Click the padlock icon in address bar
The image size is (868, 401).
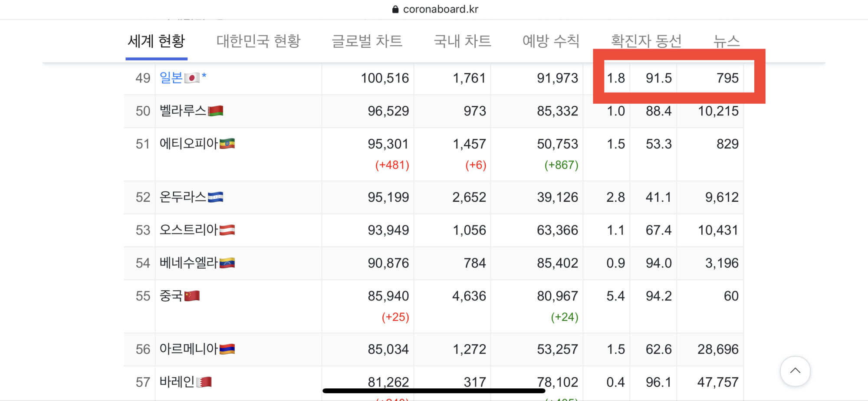395,9
